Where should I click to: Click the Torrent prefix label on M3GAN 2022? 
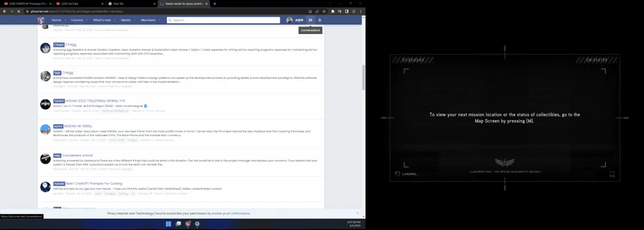(x=58, y=101)
